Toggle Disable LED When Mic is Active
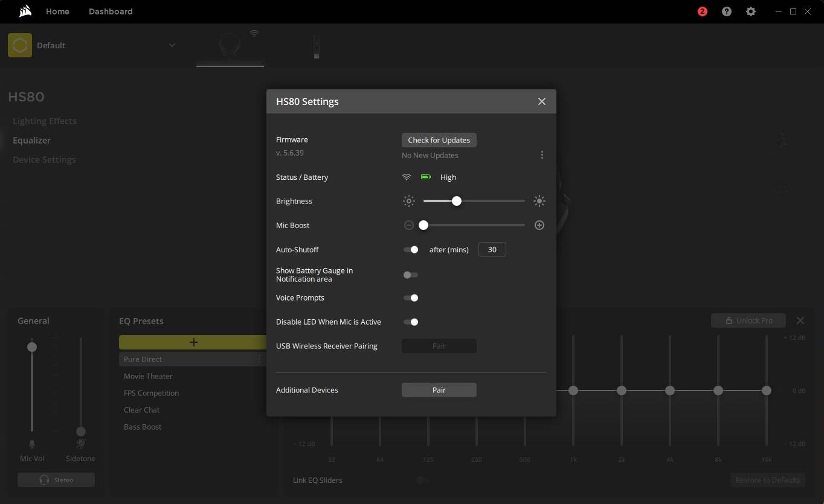 point(411,322)
